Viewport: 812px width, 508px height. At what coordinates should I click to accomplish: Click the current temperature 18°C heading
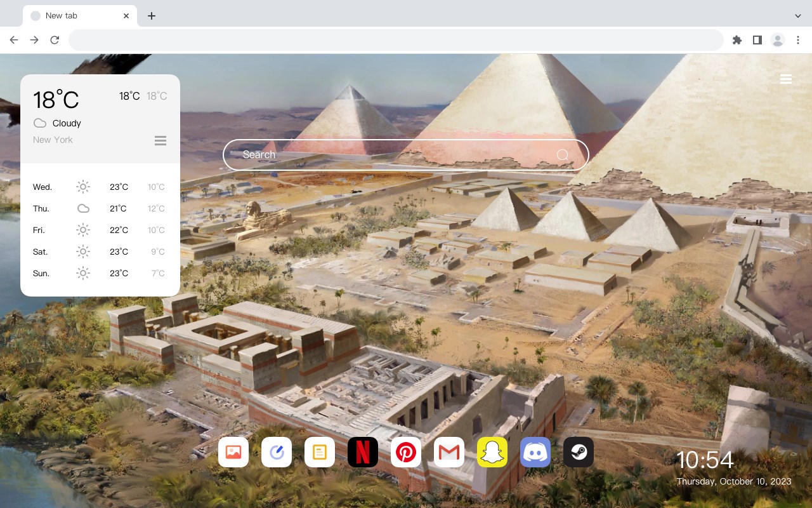point(56,100)
